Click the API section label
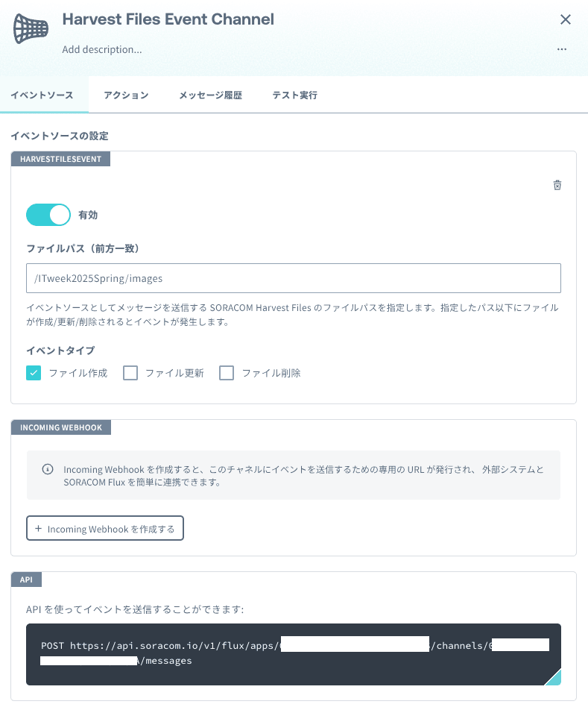This screenshot has height=710, width=588. [x=26, y=579]
